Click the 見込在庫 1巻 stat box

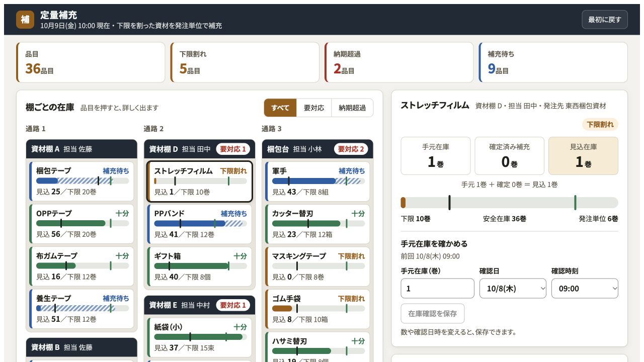point(584,156)
